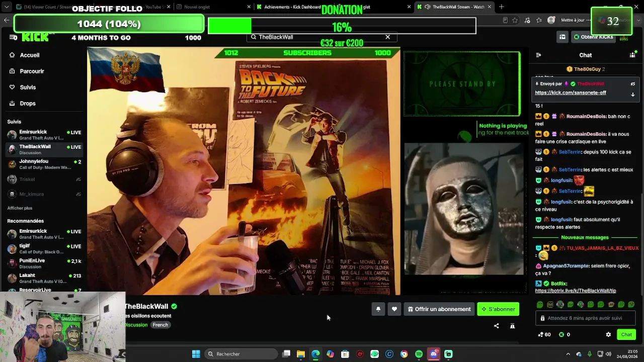Jump to Nouveaux messages in chat
Viewport: 644px width, 362px height.
(x=585, y=237)
